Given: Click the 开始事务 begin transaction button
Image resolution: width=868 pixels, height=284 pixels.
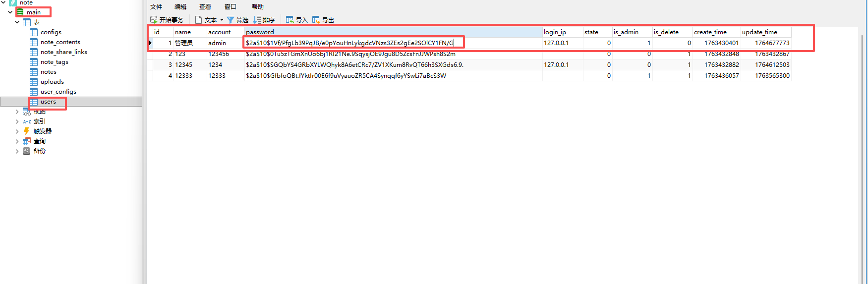Looking at the screenshot, I should click(x=167, y=20).
